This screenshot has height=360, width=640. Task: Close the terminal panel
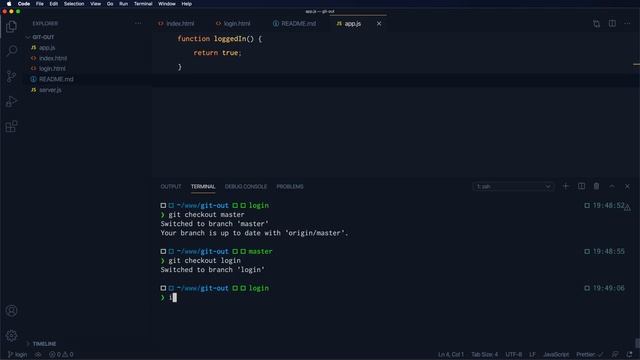pos(627,187)
